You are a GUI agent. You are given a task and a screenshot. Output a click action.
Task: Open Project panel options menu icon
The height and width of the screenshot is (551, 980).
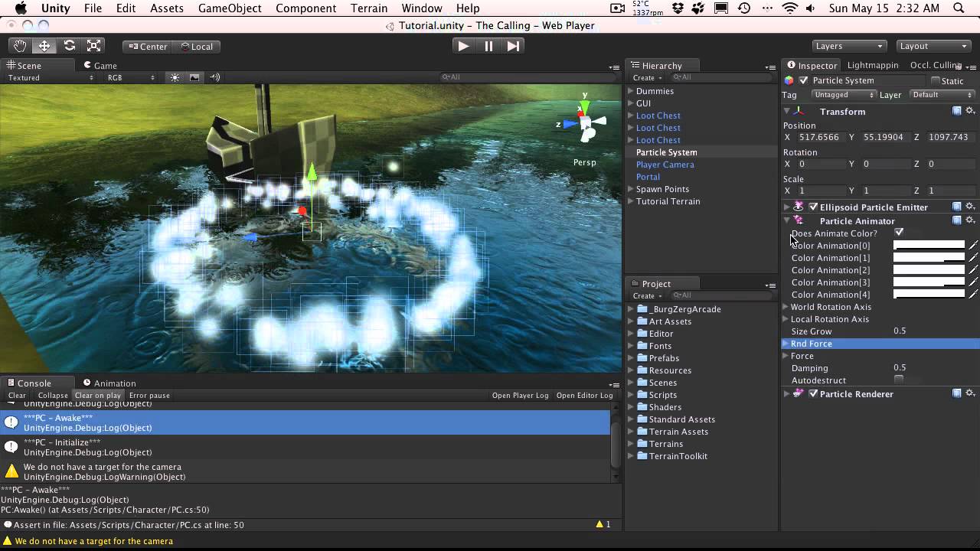(770, 285)
